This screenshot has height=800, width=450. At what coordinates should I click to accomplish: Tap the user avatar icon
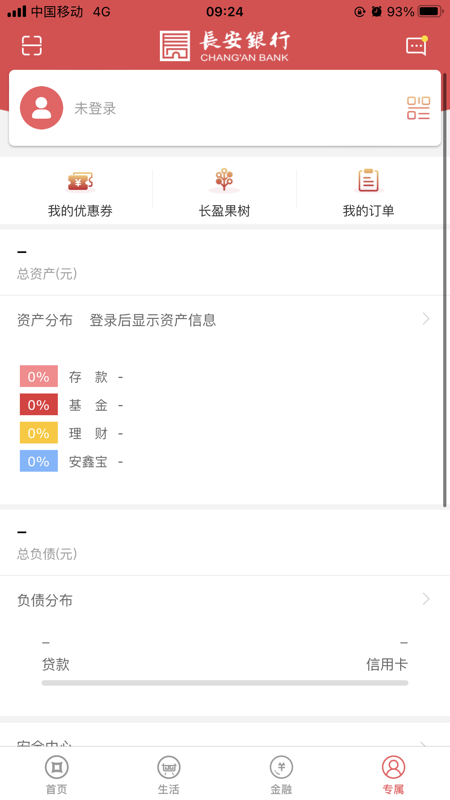[41, 108]
